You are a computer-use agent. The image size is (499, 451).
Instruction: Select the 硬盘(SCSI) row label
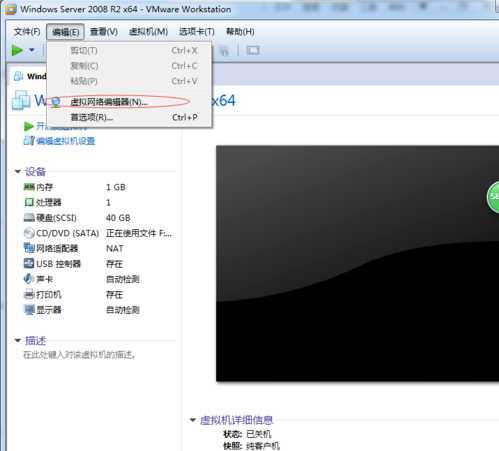coord(56,218)
